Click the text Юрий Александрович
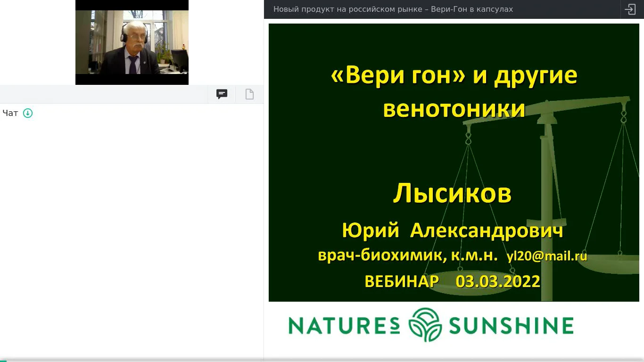The image size is (644, 362). pyautogui.click(x=453, y=231)
